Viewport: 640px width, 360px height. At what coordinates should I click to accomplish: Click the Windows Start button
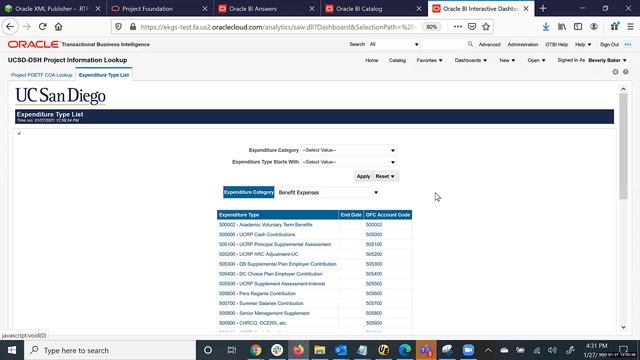pos(12,350)
